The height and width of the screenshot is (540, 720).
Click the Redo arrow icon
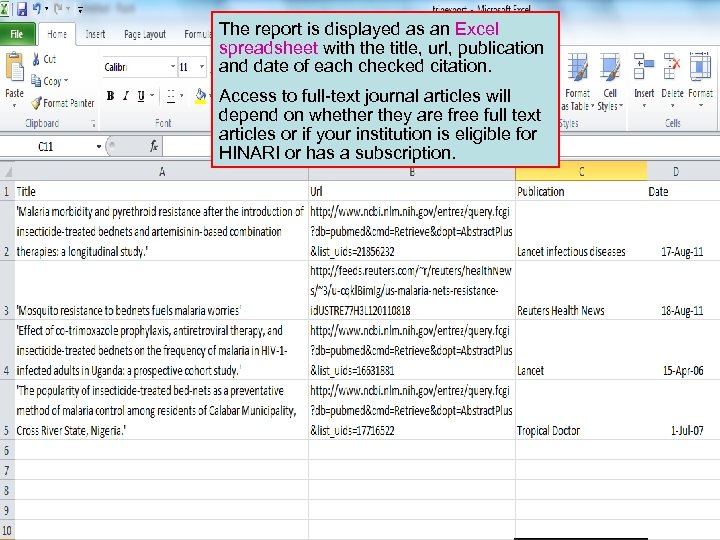point(58,9)
